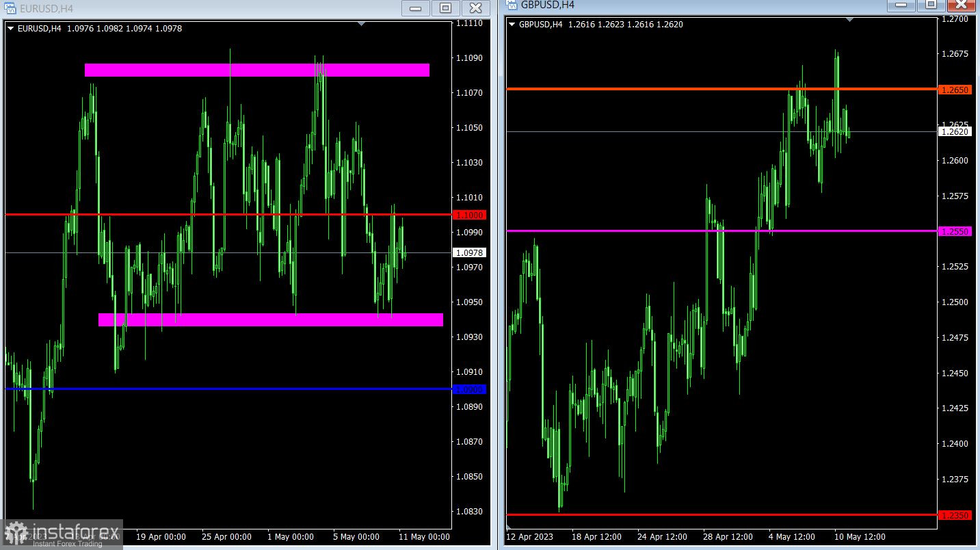Click the 1.1000 price label on EURUSD scale
The width and height of the screenshot is (980, 550).
[469, 215]
